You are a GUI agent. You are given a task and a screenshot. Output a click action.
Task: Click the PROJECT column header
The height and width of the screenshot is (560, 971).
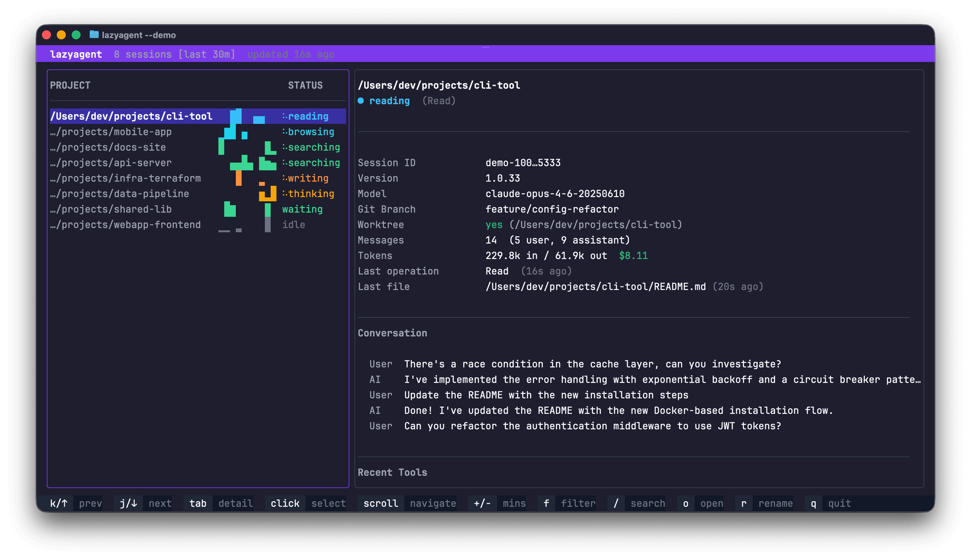tap(70, 85)
